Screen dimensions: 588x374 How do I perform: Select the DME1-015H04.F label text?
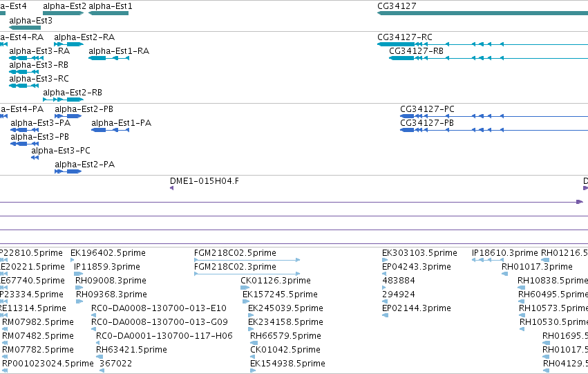[205, 181]
